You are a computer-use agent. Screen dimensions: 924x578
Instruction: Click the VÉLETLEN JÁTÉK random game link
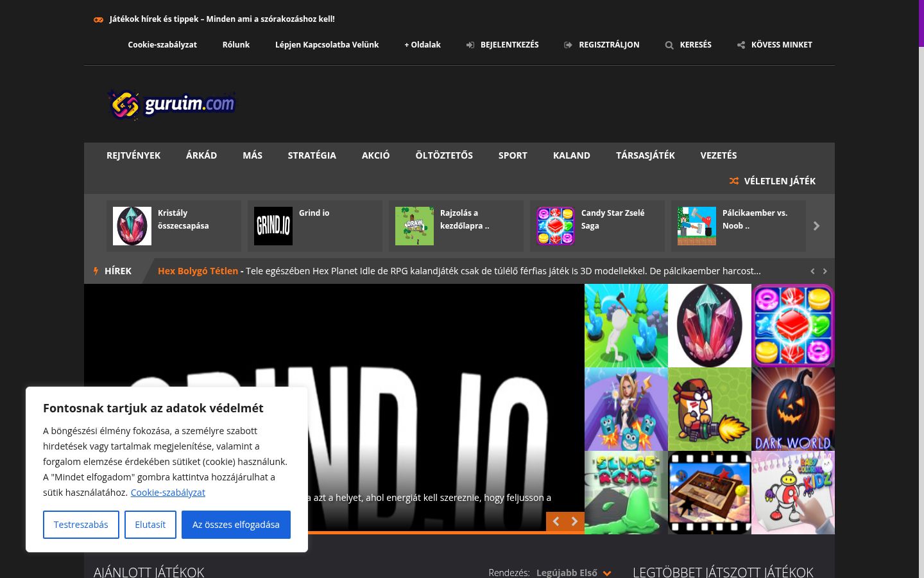coord(780,181)
